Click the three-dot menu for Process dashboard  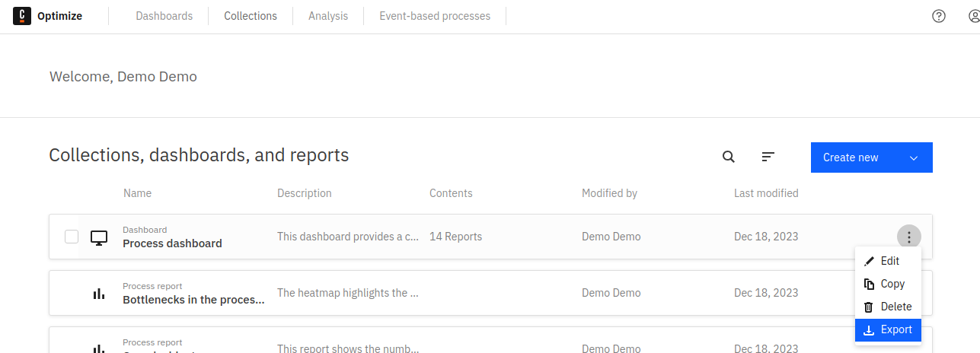click(x=908, y=237)
